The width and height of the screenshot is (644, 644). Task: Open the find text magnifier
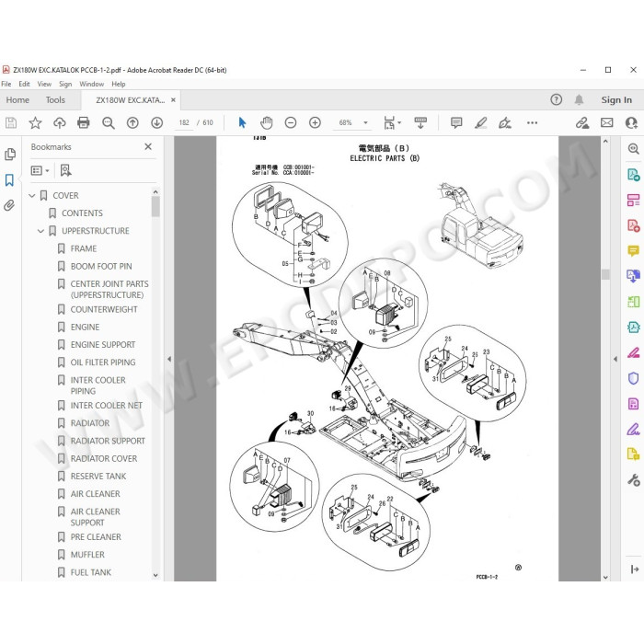108,122
